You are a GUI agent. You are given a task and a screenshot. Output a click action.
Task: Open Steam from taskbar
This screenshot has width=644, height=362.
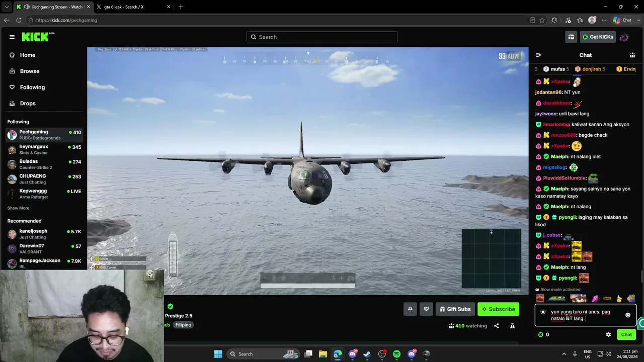367,354
